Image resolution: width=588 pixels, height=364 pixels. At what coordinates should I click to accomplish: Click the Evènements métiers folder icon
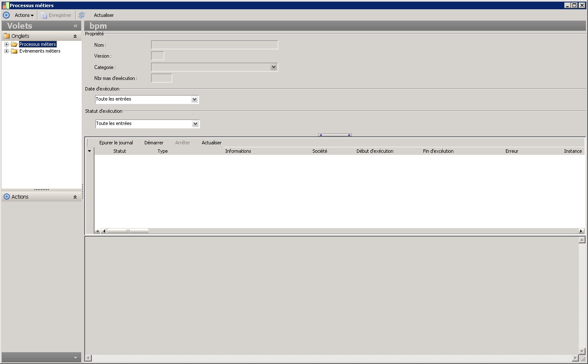point(14,51)
